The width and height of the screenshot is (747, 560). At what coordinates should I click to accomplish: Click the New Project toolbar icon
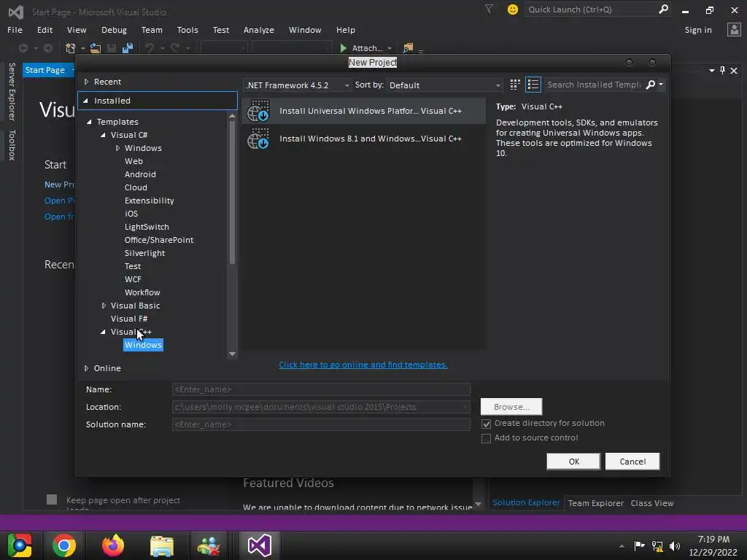(71, 48)
